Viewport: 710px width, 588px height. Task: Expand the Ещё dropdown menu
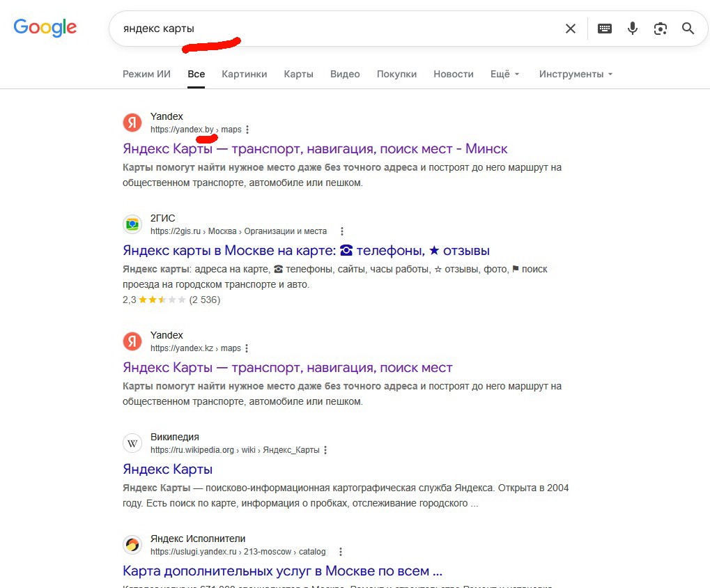pos(505,74)
